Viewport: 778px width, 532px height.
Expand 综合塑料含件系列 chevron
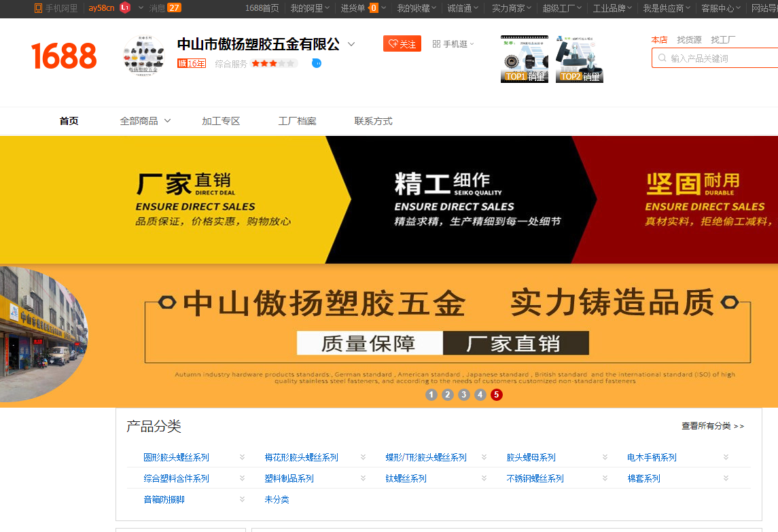pos(242,478)
